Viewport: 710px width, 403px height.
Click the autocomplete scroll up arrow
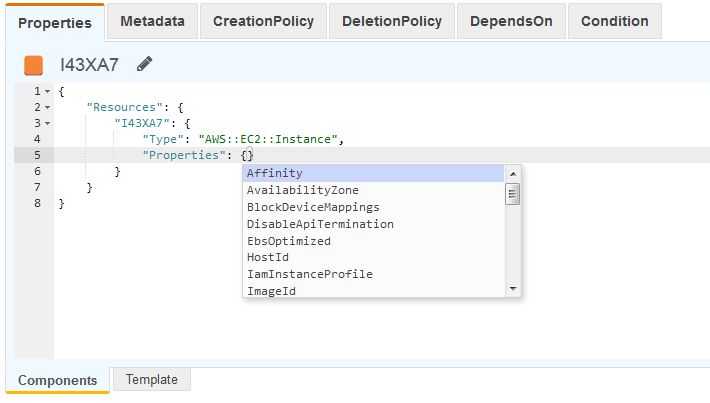(x=513, y=173)
